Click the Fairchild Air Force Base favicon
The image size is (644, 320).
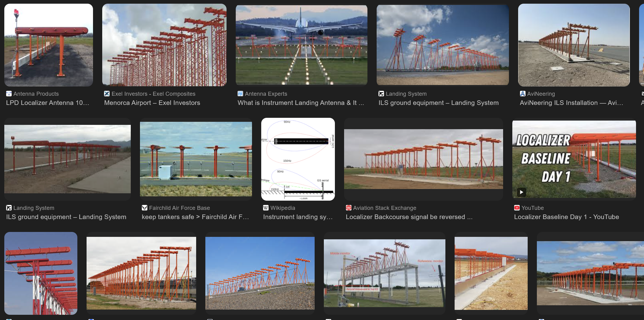coord(145,208)
